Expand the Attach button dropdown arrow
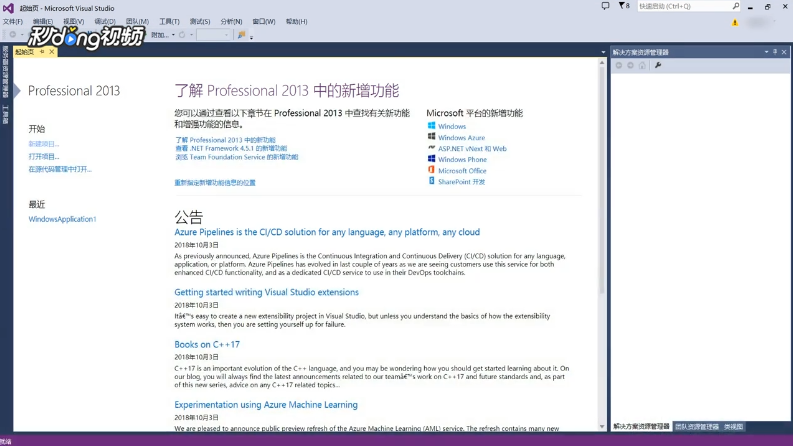Screen dimensions: 793x446 coord(173,35)
